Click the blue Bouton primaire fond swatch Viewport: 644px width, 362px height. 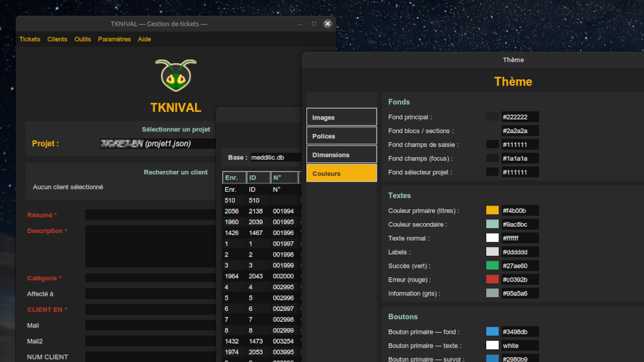pyautogui.click(x=492, y=332)
